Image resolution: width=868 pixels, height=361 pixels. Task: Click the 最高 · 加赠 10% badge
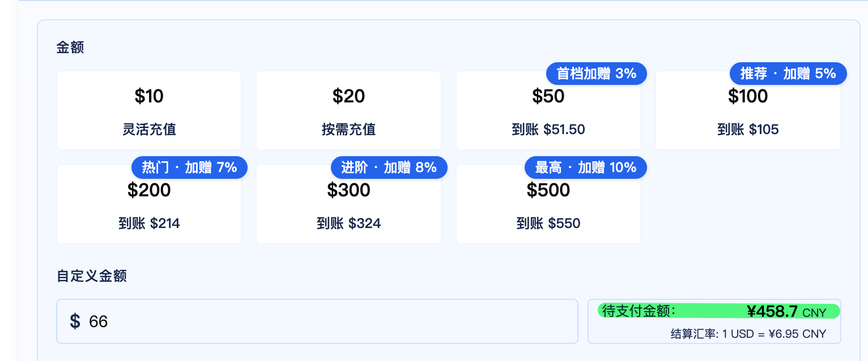coord(586,167)
